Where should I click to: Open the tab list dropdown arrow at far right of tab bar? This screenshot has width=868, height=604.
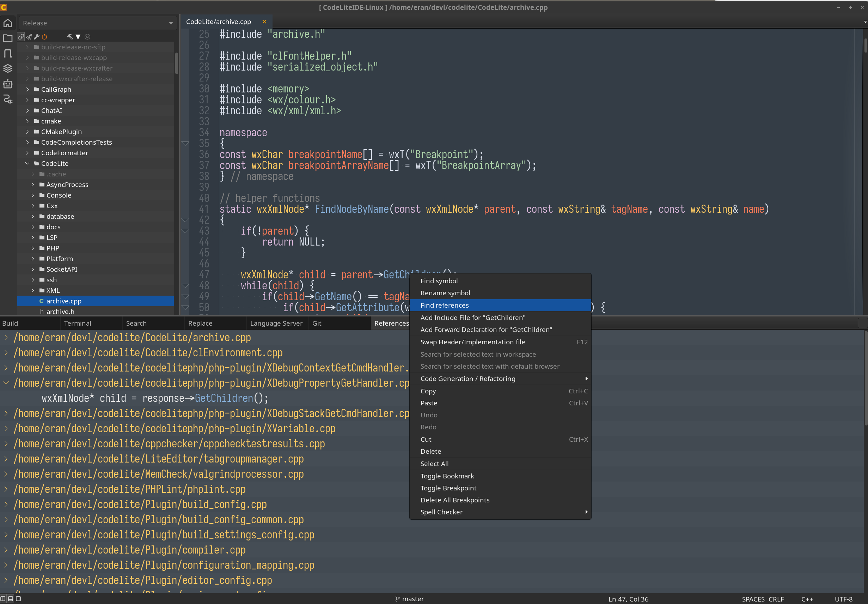[864, 22]
